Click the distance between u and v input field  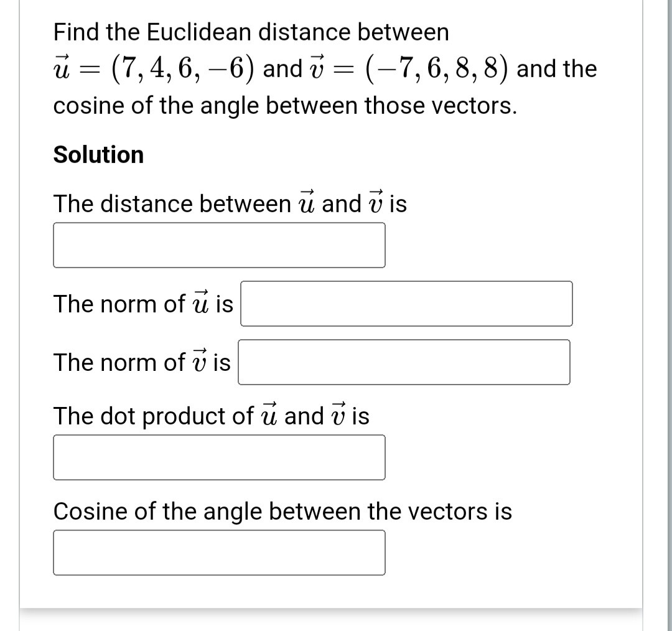(219, 244)
